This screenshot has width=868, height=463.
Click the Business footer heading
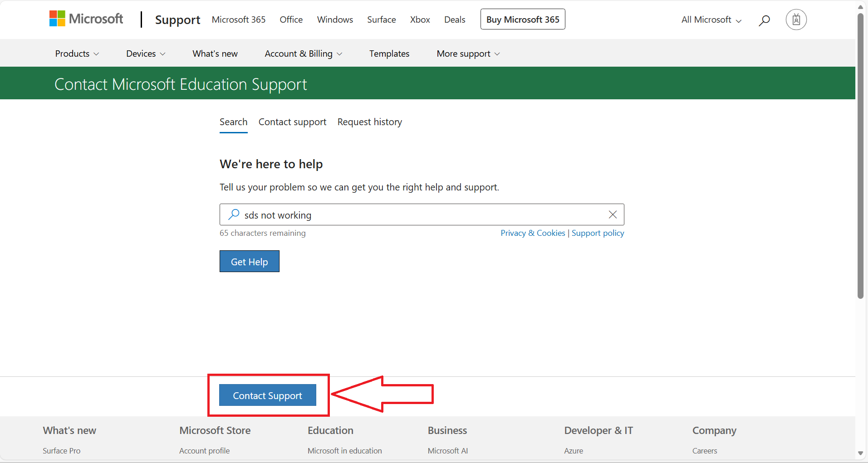coord(447,430)
